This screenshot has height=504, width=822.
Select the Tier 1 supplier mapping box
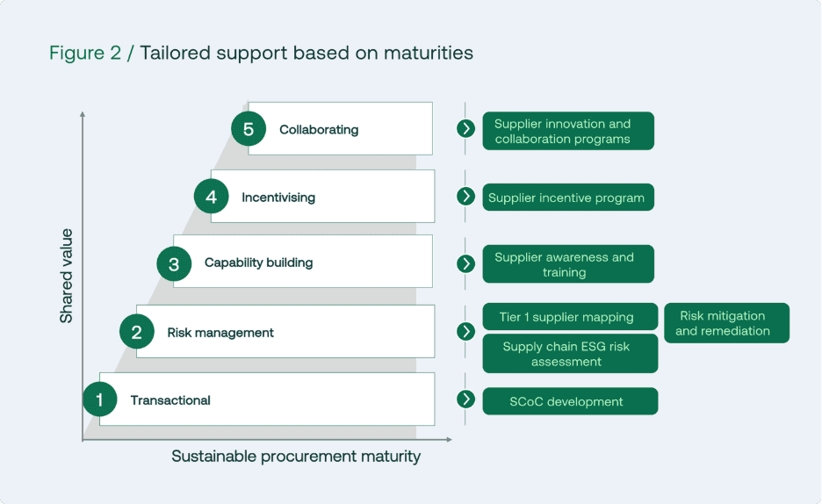coord(570,316)
